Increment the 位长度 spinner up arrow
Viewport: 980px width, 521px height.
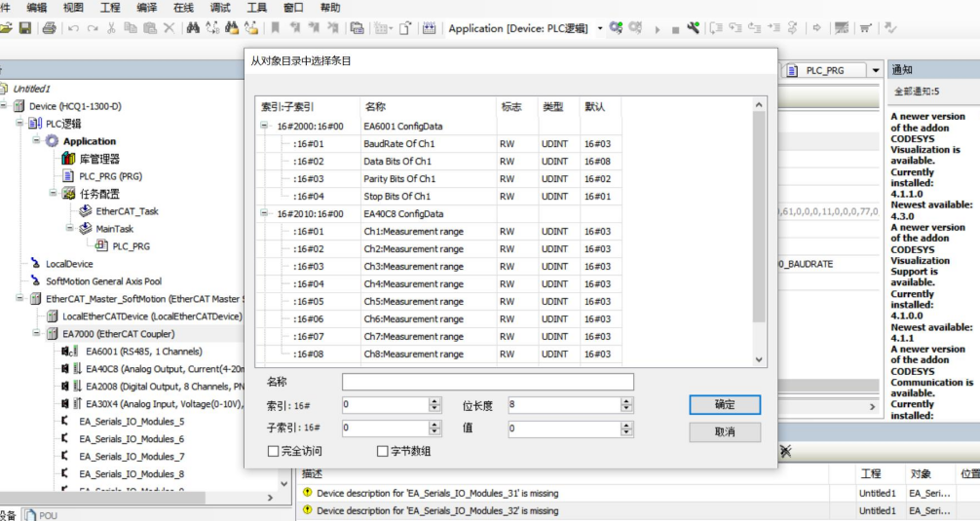627,401
